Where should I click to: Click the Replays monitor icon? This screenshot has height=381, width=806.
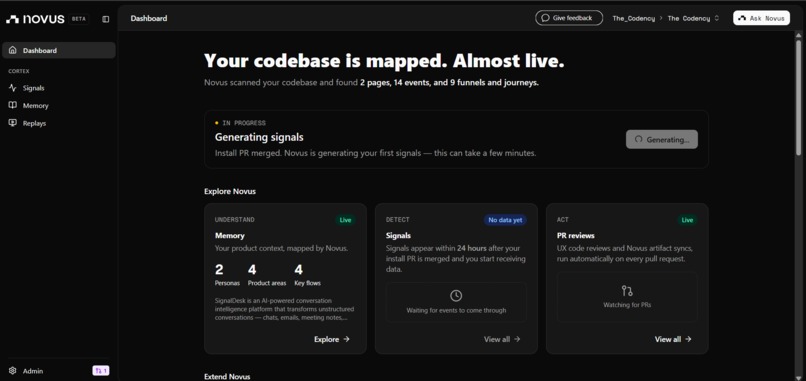click(13, 123)
